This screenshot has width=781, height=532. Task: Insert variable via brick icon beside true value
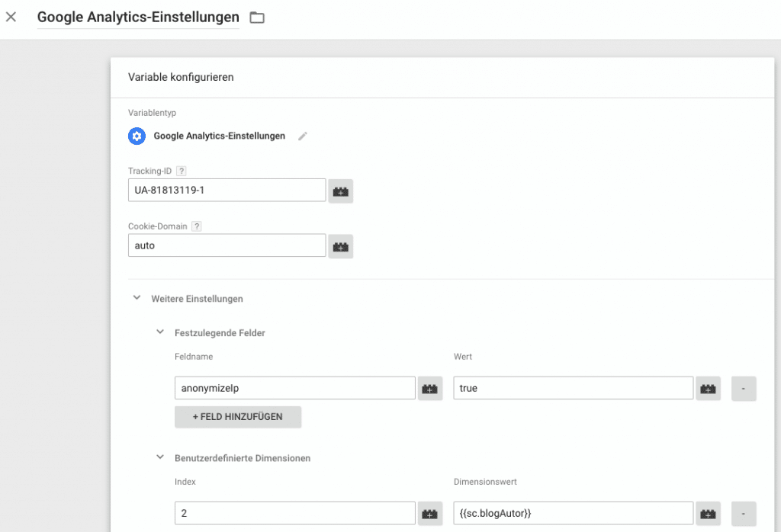(x=708, y=389)
